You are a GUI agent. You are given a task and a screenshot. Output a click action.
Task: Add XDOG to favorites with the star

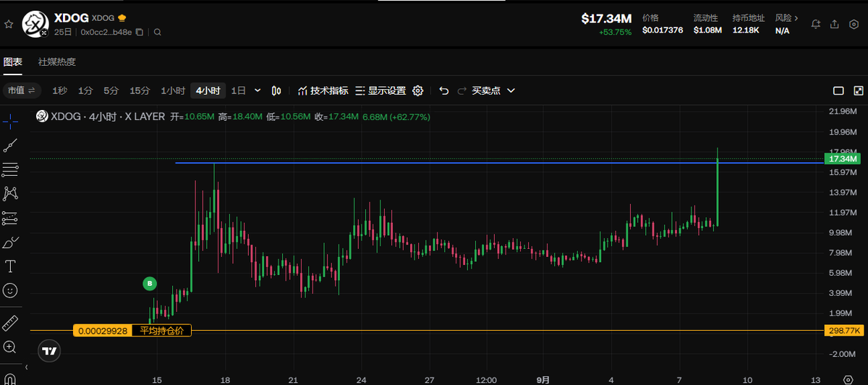coord(9,24)
